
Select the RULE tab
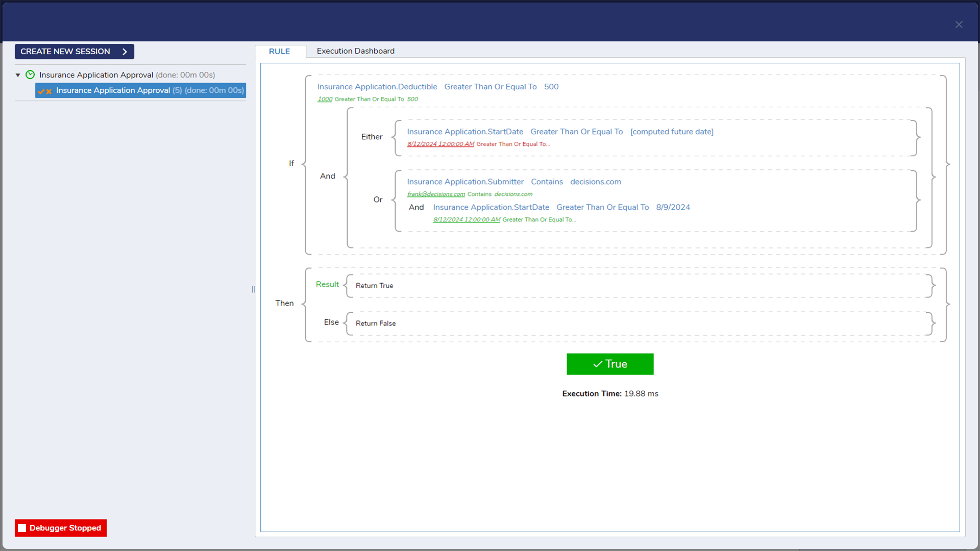coord(279,52)
